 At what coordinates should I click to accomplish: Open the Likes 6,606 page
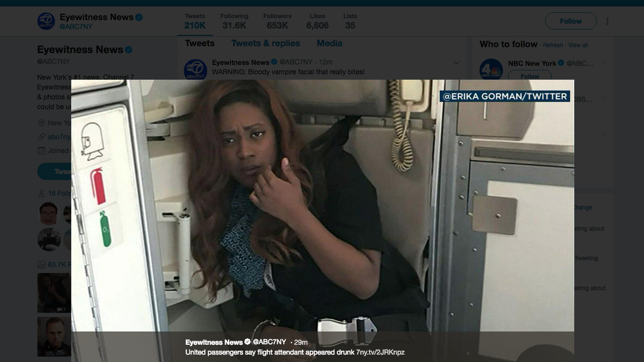click(x=317, y=21)
